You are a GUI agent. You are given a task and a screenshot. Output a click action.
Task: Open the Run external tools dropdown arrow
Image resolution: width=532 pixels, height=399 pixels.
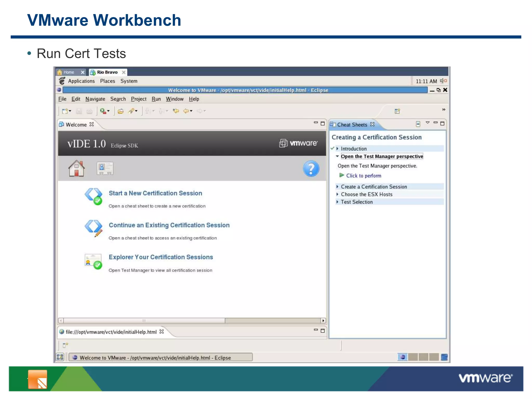(108, 111)
